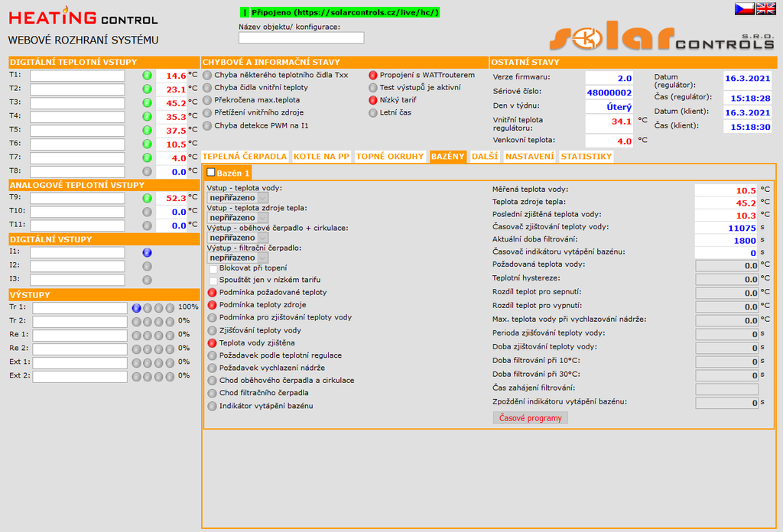Check the Blokovat při topení option

click(x=213, y=268)
